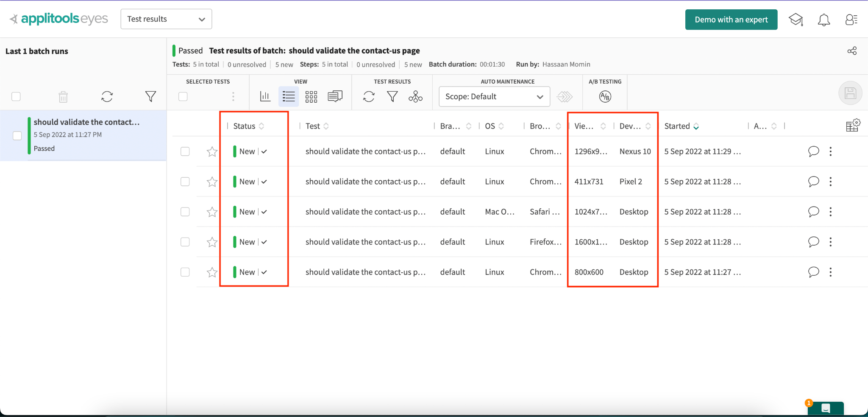Click the delete batch trash icon
The image size is (868, 417).
pyautogui.click(x=63, y=97)
